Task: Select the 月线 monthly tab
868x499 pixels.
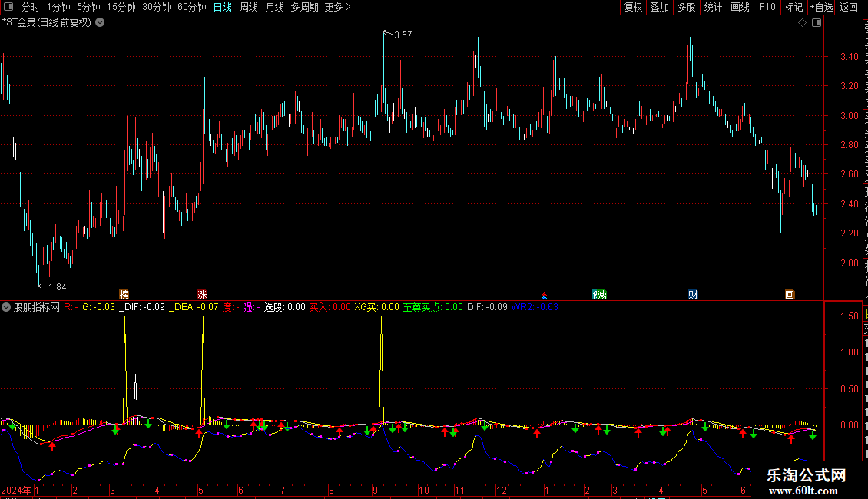Action: click(x=274, y=7)
